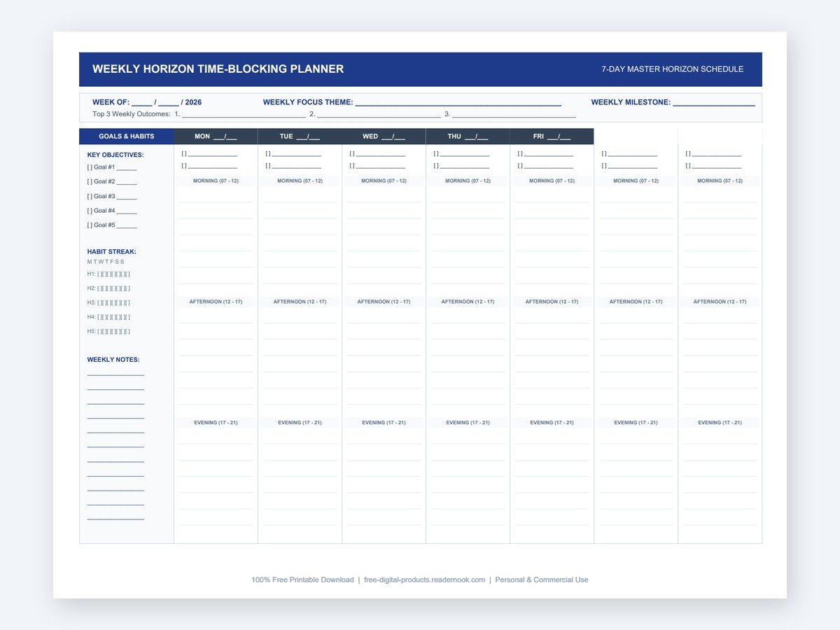Viewport: 840px width, 630px height.
Task: Click 'AFTERNOON (12 - 17)' under THU
Action: pyautogui.click(x=468, y=302)
